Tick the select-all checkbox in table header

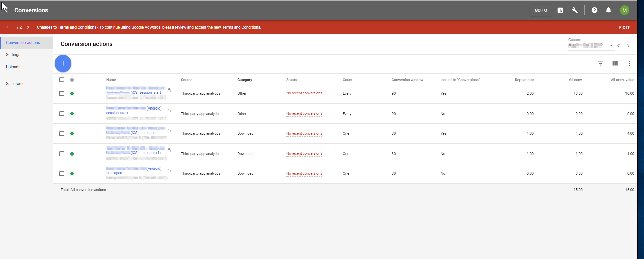tap(62, 80)
